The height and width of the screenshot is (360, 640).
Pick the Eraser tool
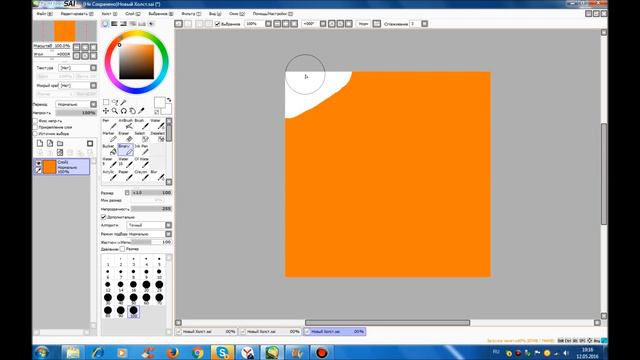click(126, 137)
